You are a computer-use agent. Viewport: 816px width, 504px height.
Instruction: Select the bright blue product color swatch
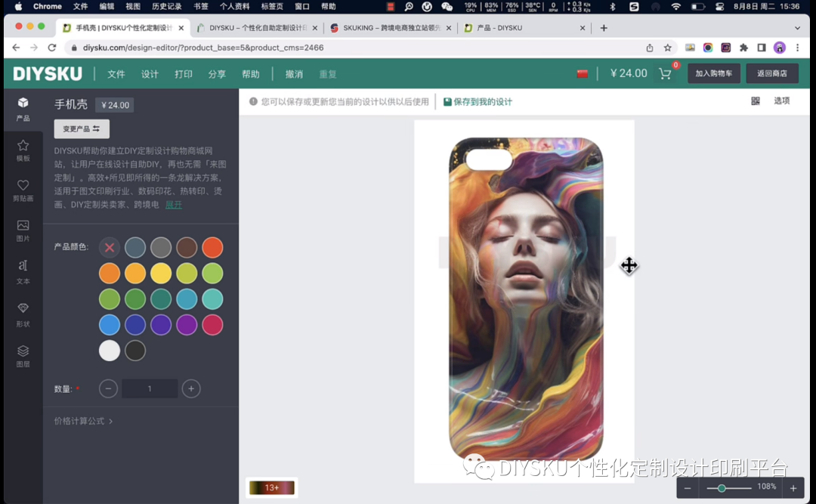click(x=110, y=325)
